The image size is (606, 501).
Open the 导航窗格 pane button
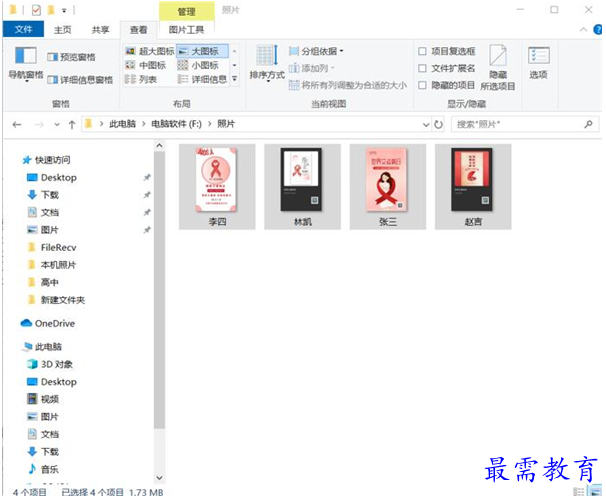(x=26, y=64)
